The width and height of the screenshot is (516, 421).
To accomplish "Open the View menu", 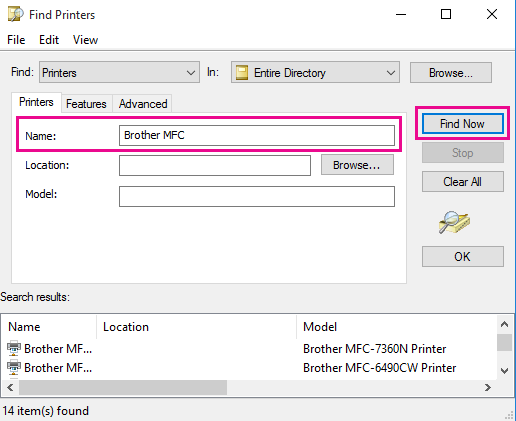I will (x=85, y=40).
